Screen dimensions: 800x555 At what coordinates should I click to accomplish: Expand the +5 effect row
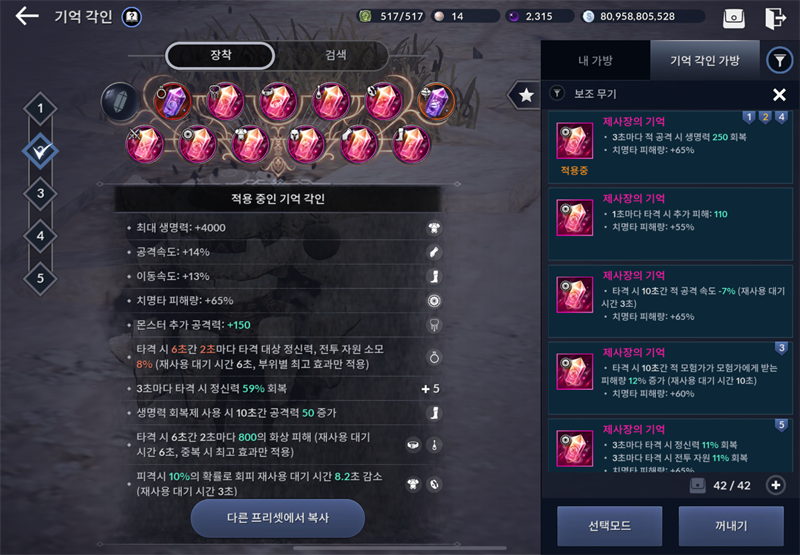(431, 389)
